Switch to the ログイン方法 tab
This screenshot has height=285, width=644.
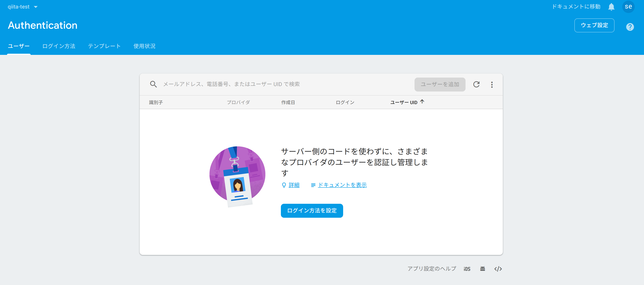pos(59,46)
